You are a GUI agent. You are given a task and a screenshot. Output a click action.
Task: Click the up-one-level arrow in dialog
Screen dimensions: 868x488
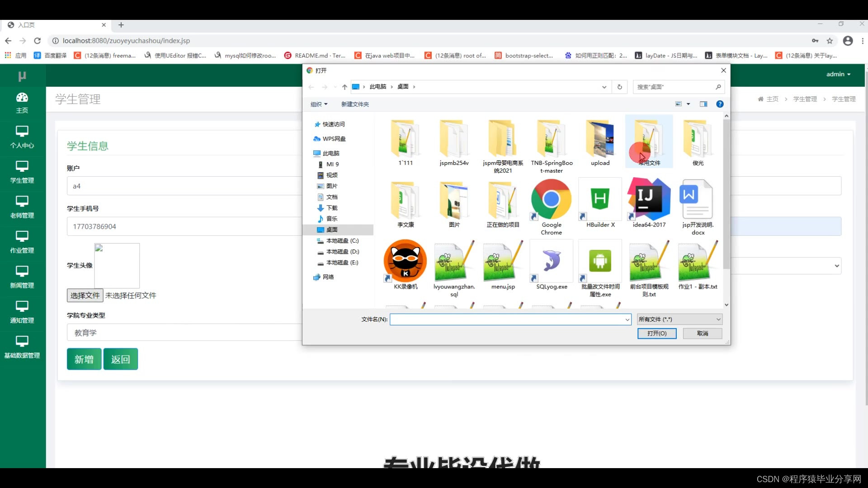344,87
